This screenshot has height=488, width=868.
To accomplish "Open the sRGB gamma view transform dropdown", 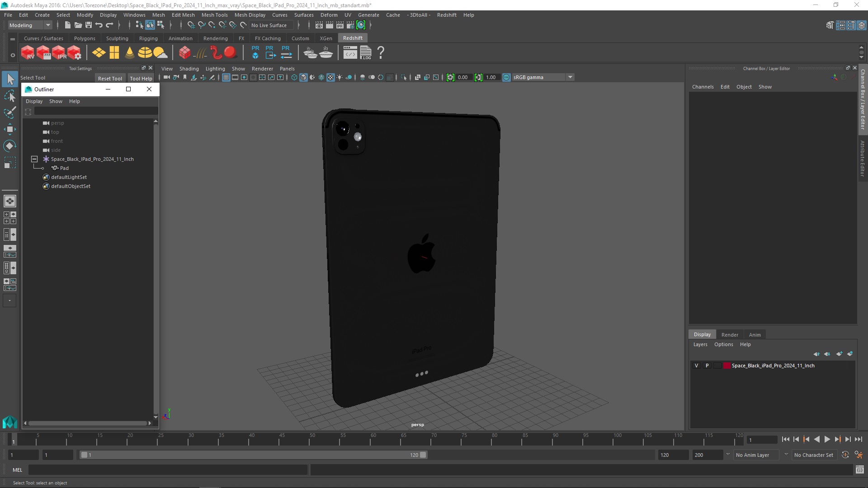I will [543, 77].
